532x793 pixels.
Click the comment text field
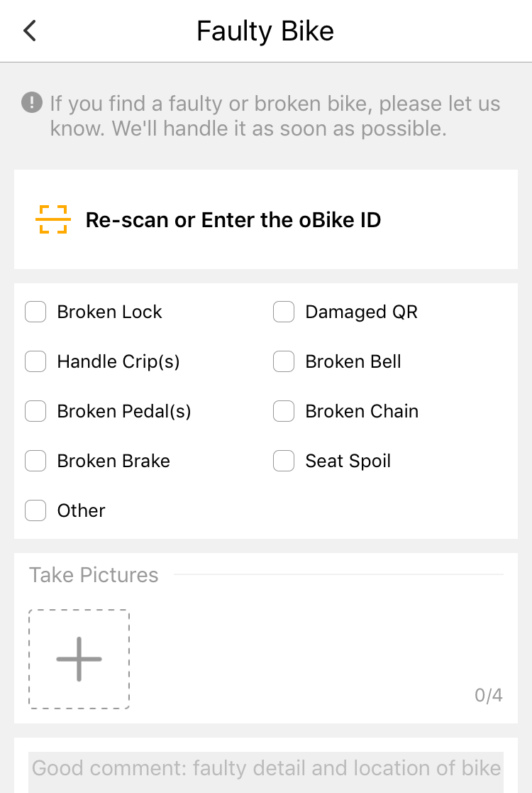(266, 768)
